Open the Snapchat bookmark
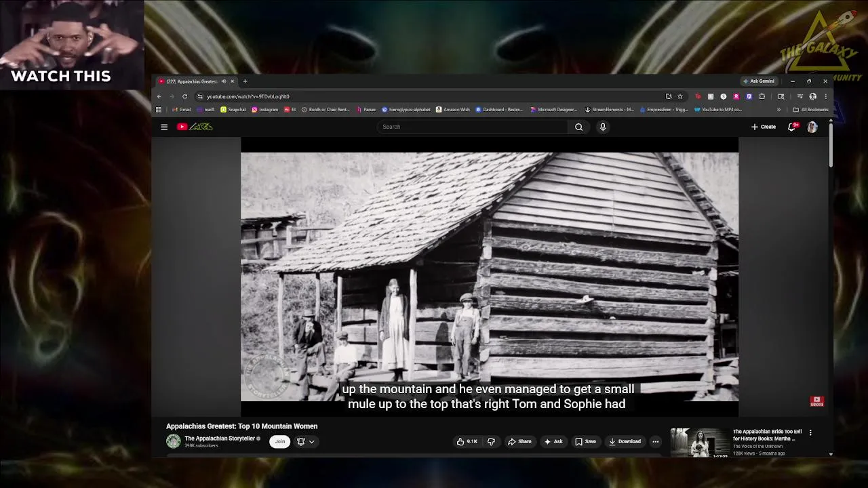This screenshot has width=868, height=488. [x=233, y=109]
